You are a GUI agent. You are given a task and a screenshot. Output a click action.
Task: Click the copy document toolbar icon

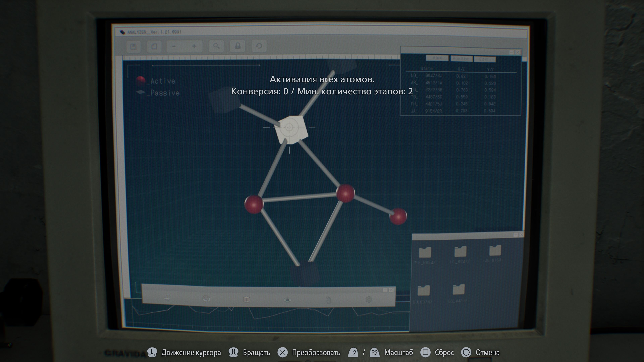click(154, 46)
